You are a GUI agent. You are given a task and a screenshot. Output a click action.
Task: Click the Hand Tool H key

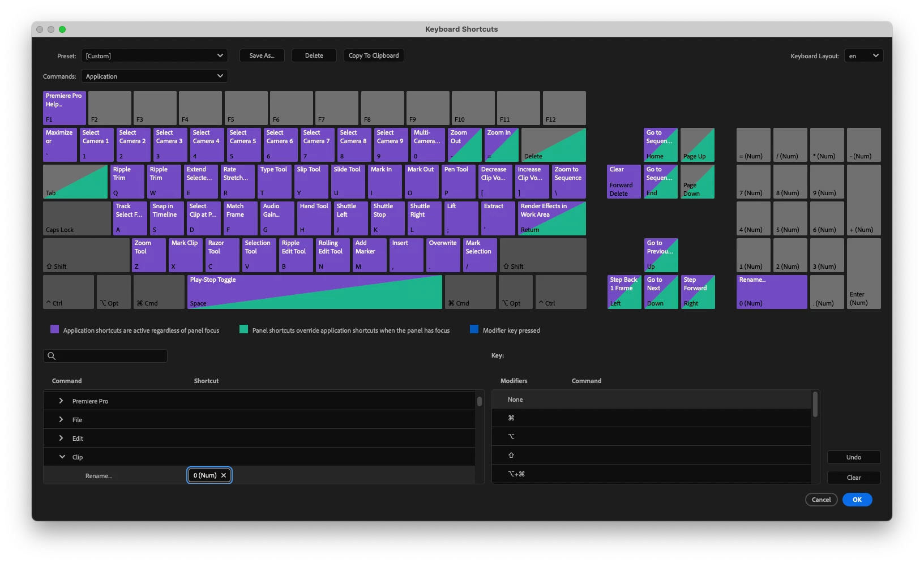[x=314, y=218]
